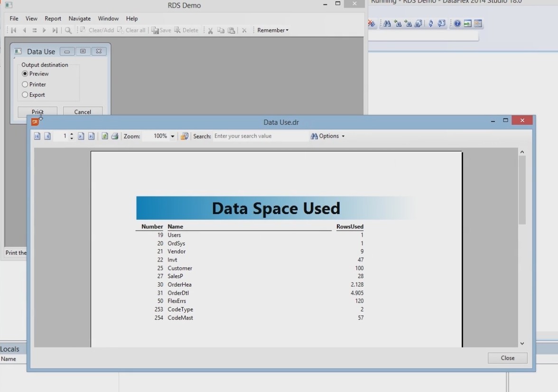The image size is (558, 392).
Task: Refresh the Data Use report preview
Action: tap(105, 136)
